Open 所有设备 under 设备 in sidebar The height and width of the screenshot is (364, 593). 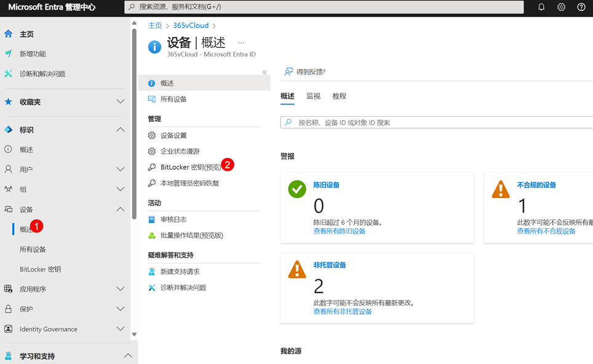(x=33, y=250)
